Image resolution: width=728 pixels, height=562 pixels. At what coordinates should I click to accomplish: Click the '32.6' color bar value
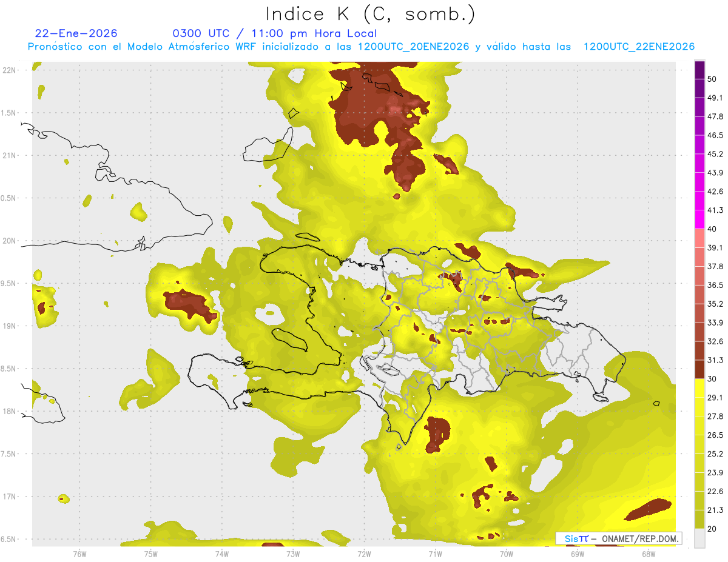[715, 341]
